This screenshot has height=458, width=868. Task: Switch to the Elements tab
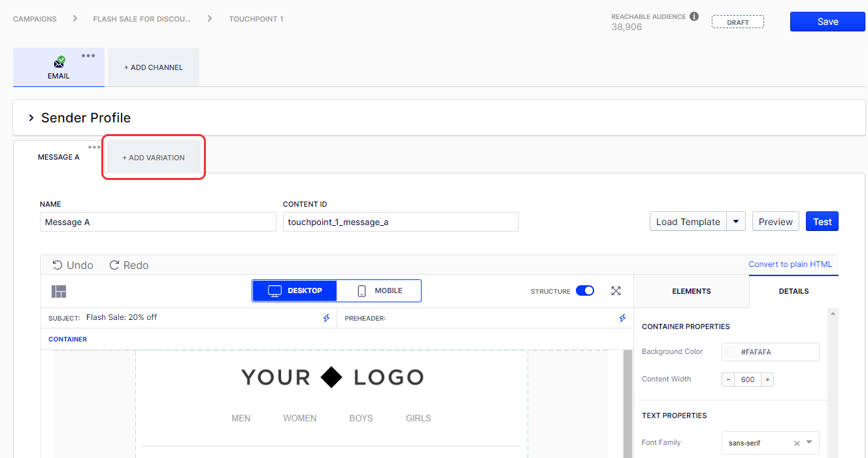click(x=691, y=291)
